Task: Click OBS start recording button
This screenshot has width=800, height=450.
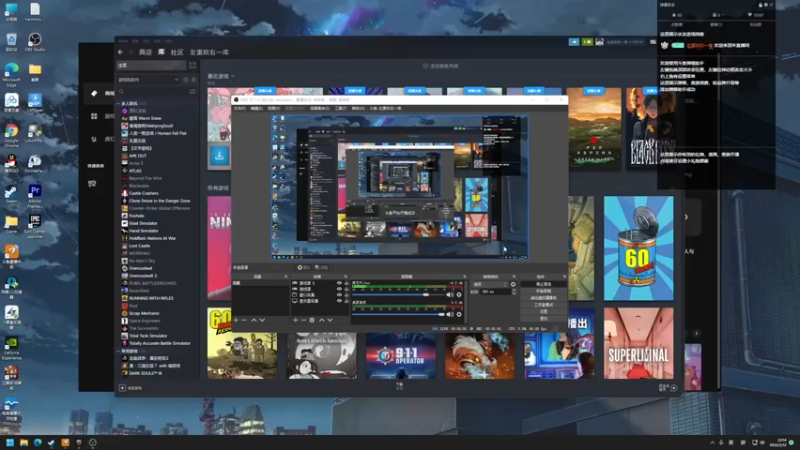Action: (x=543, y=291)
